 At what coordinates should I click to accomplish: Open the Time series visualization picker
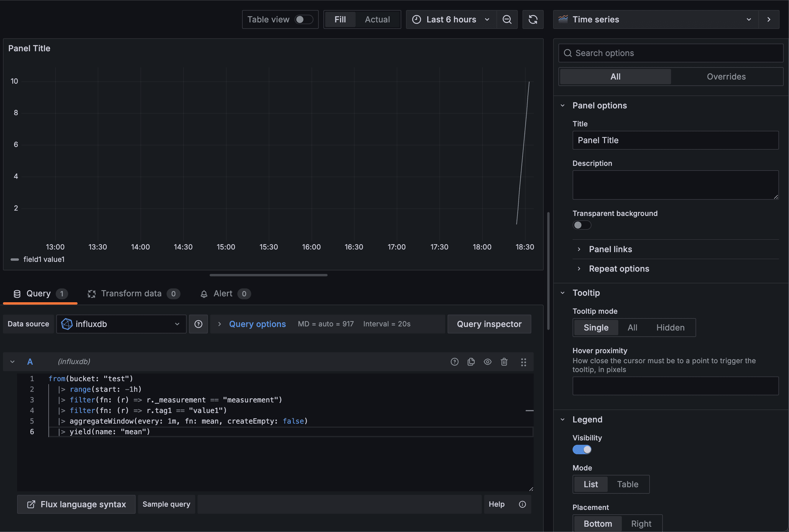click(x=655, y=20)
